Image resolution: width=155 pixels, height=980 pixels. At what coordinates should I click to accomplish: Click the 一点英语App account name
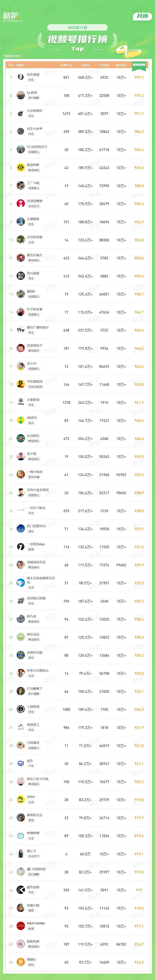point(36,544)
